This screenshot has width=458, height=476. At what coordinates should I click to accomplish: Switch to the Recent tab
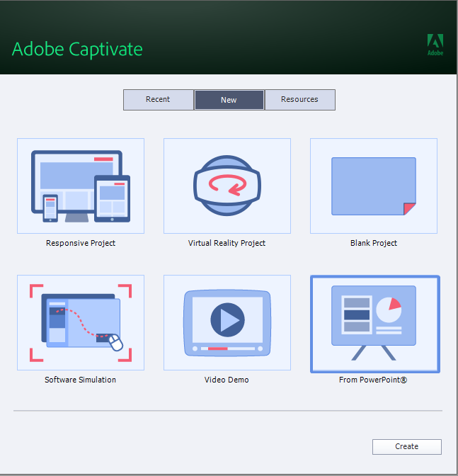pos(158,99)
